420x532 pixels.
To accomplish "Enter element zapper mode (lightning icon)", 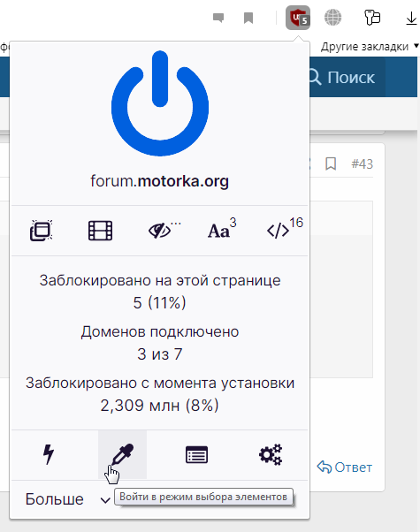I will click(x=49, y=454).
